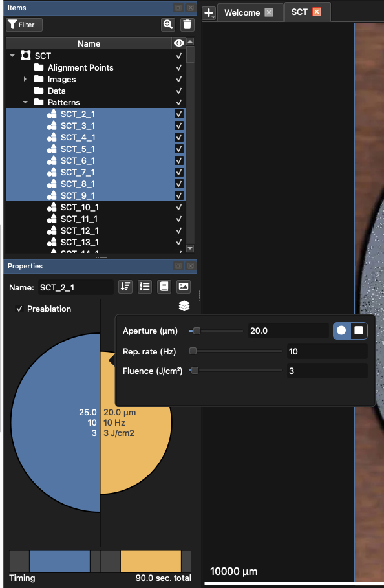Toggle visibility checkbox for SCT_5_1

179,149
